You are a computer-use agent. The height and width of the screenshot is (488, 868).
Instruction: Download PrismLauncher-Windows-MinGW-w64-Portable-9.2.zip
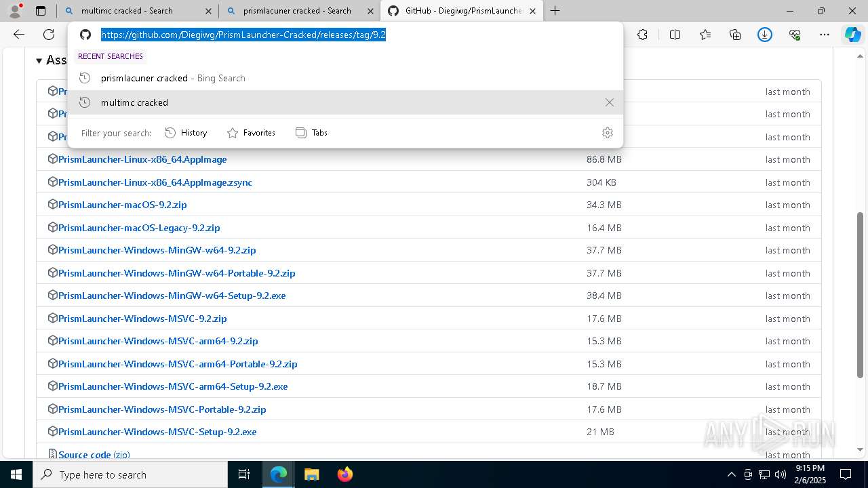click(x=176, y=273)
